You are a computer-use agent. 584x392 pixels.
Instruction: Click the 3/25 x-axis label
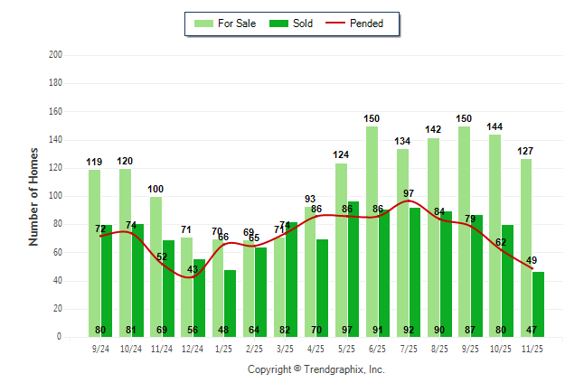(285, 348)
